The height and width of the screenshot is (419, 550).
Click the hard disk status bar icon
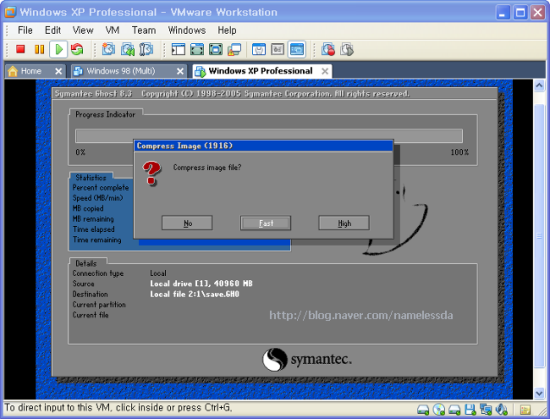pyautogui.click(x=423, y=410)
